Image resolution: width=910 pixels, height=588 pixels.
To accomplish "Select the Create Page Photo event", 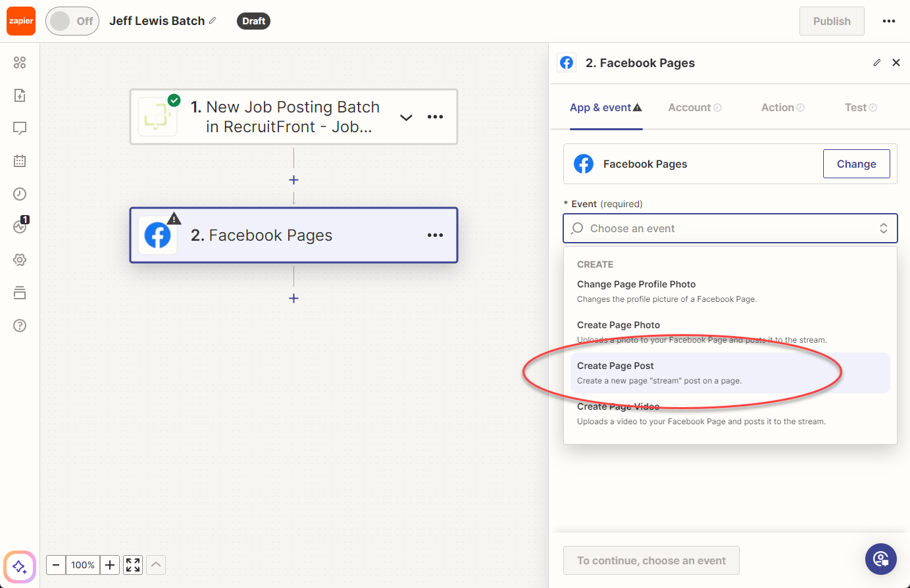I will tap(730, 332).
